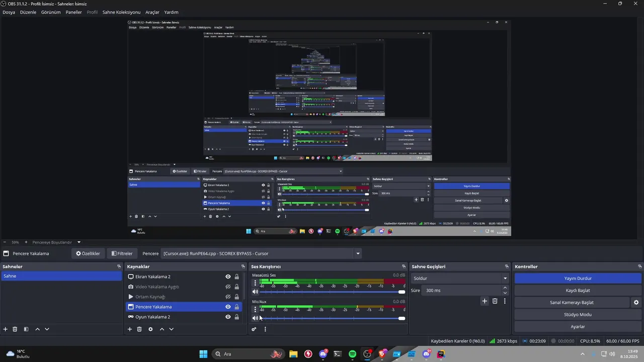Decrease Süre duration stepper down

505,293
